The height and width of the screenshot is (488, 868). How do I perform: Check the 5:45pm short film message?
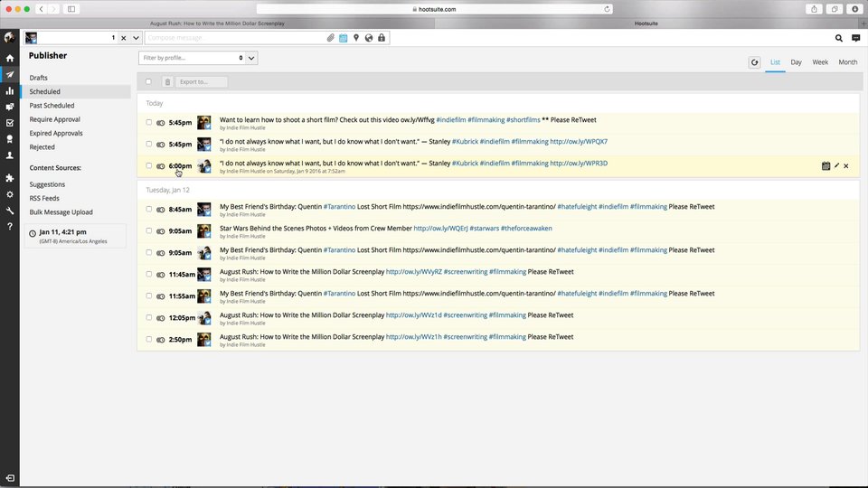[x=149, y=122]
